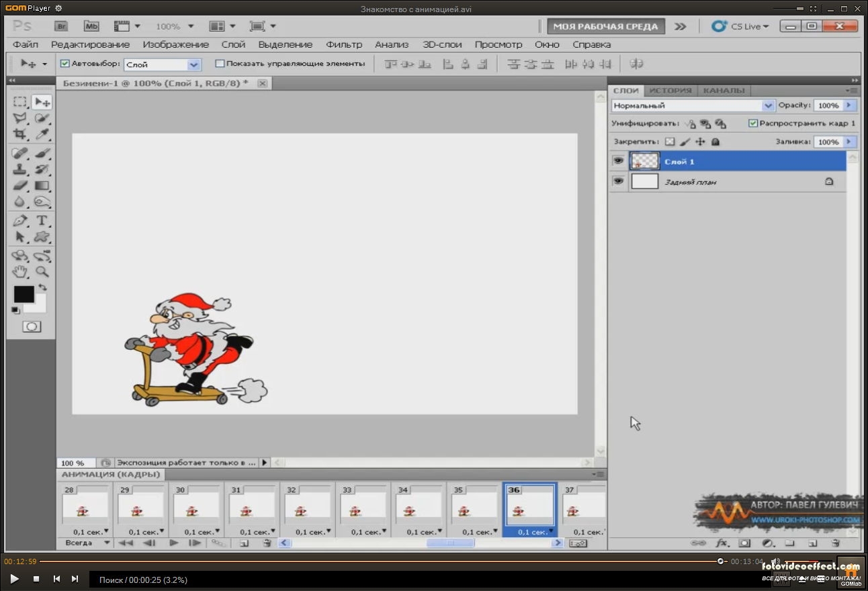Select the Zoom tool in toolbox
The image size is (868, 591).
(42, 272)
